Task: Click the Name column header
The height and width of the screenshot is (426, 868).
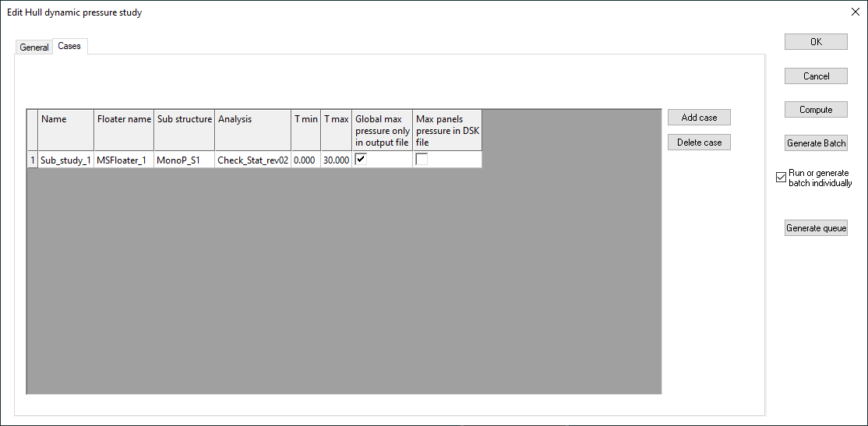Action: click(66, 130)
